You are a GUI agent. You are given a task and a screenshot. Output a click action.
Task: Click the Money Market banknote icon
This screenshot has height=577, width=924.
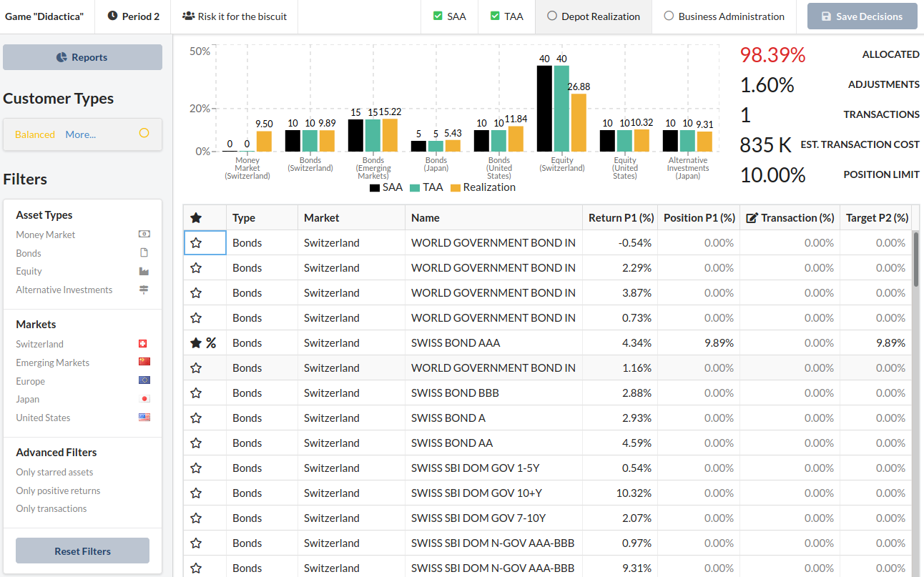click(144, 235)
